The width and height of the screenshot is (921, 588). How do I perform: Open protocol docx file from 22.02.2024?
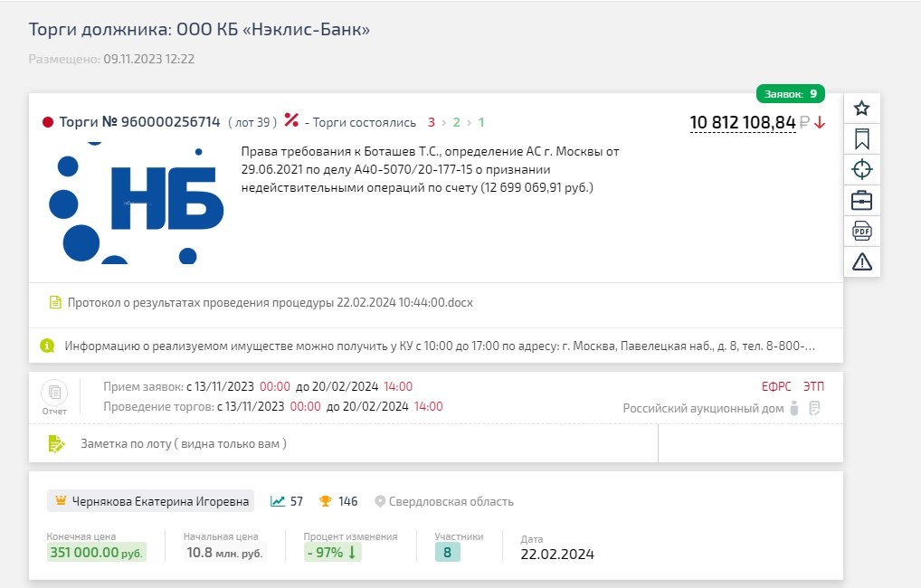click(x=270, y=302)
